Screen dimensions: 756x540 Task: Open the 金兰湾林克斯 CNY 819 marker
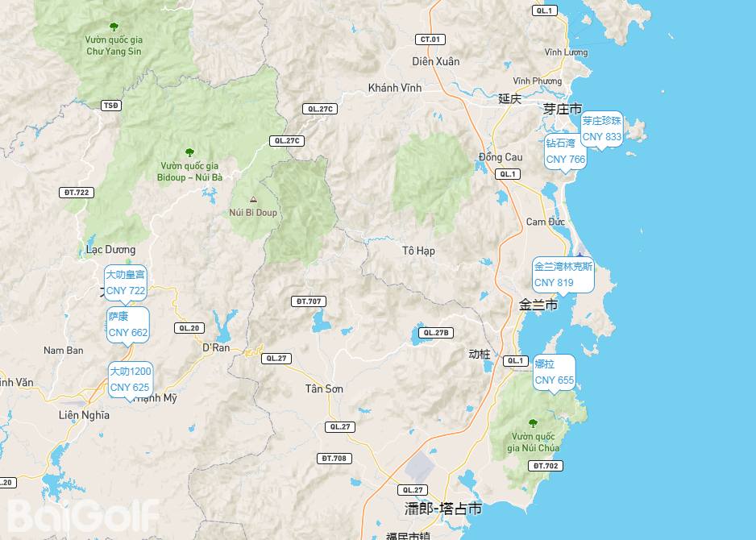(x=563, y=275)
